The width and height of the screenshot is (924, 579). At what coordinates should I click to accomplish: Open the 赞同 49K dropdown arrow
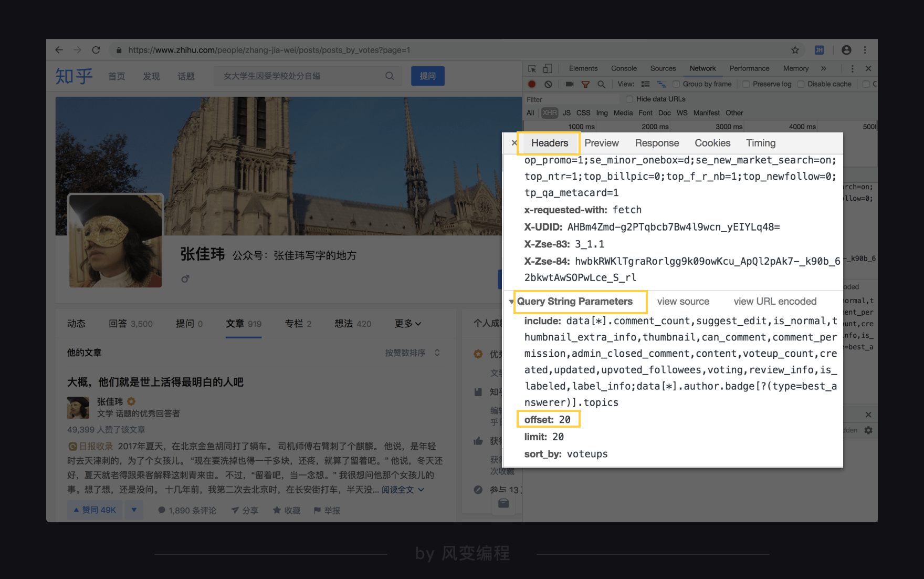[x=134, y=510]
